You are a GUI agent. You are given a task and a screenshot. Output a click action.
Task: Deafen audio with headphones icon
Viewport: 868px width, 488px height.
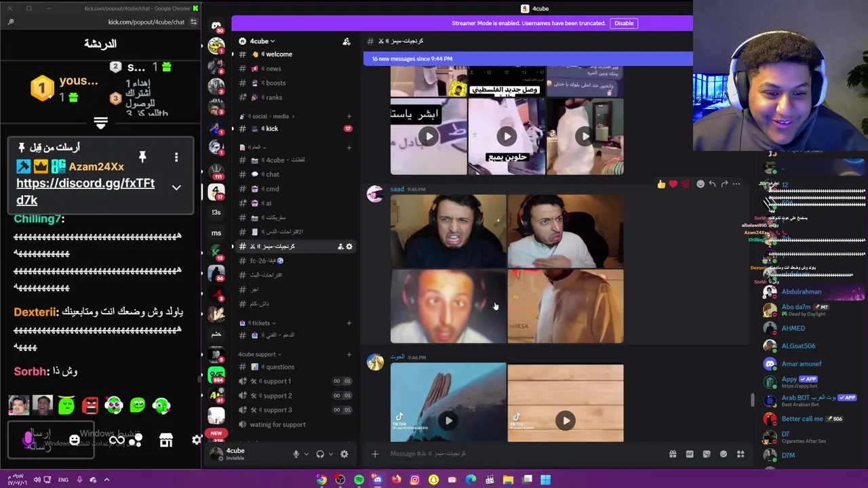pyautogui.click(x=320, y=454)
